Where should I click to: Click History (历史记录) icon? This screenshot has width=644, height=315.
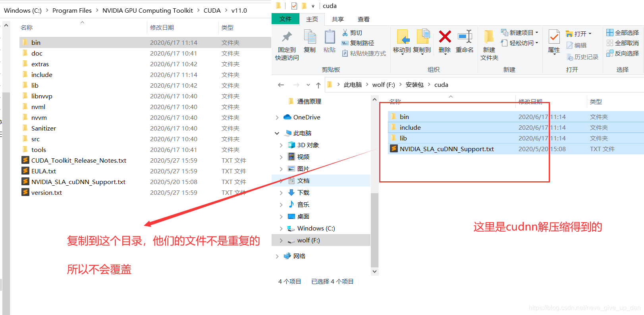tap(570, 57)
